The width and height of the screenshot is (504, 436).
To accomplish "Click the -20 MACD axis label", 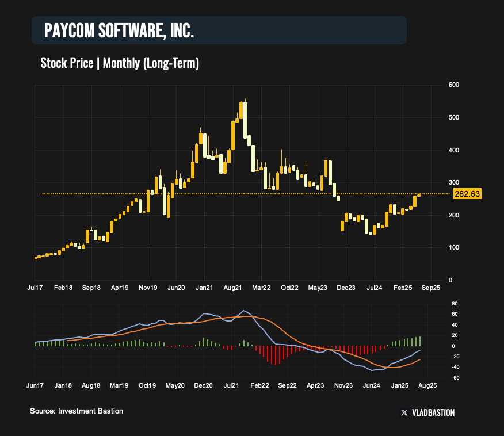I will click(x=456, y=357).
